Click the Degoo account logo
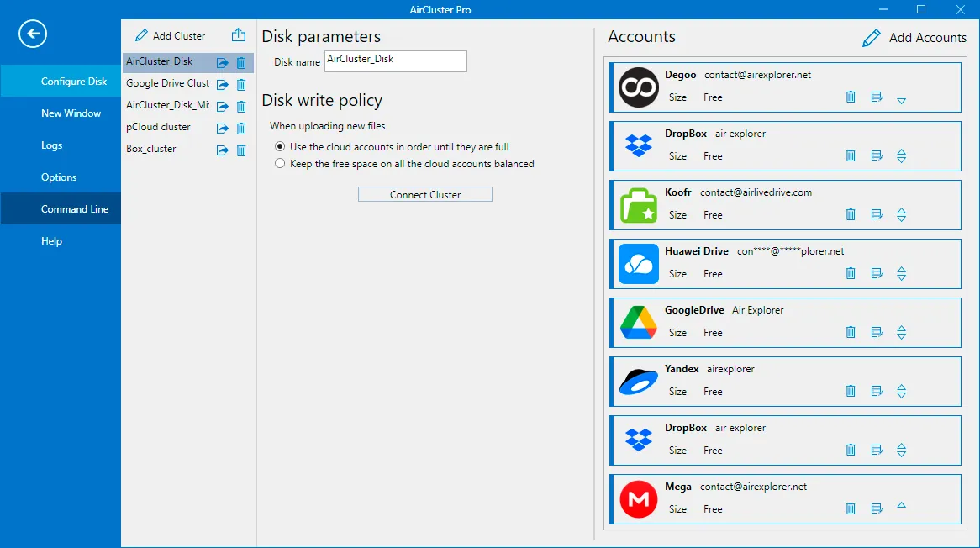This screenshot has width=980, height=548. click(638, 87)
